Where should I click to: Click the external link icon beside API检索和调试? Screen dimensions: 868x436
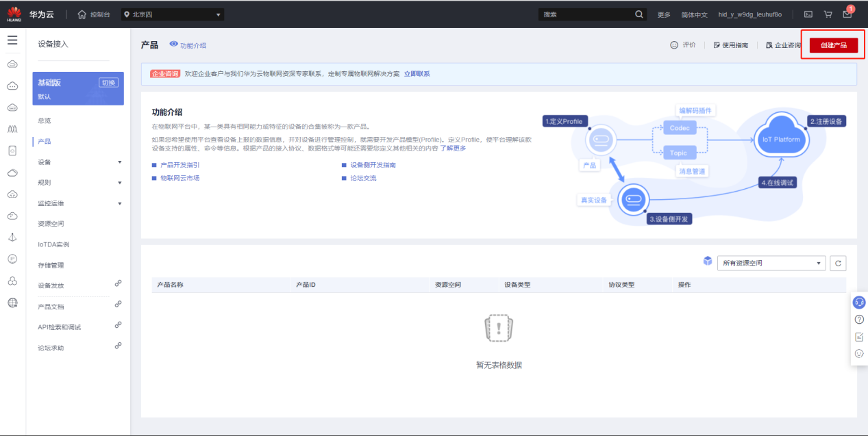(119, 325)
